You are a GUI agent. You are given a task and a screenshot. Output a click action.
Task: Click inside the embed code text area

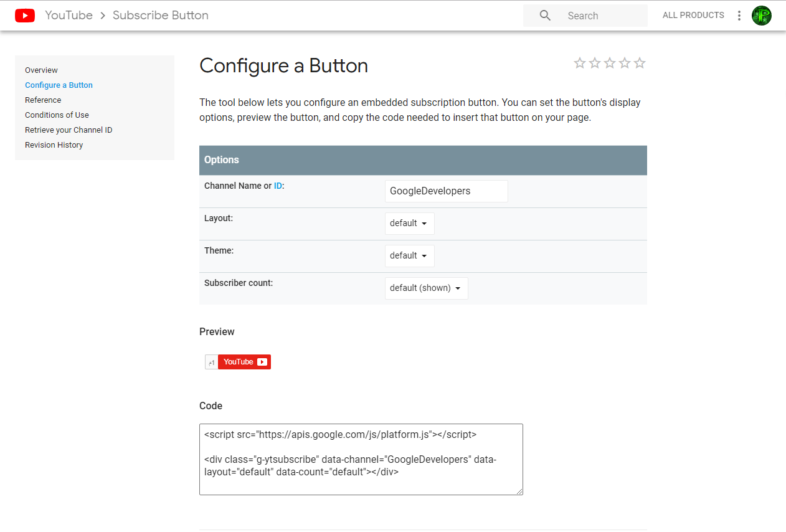point(361,460)
